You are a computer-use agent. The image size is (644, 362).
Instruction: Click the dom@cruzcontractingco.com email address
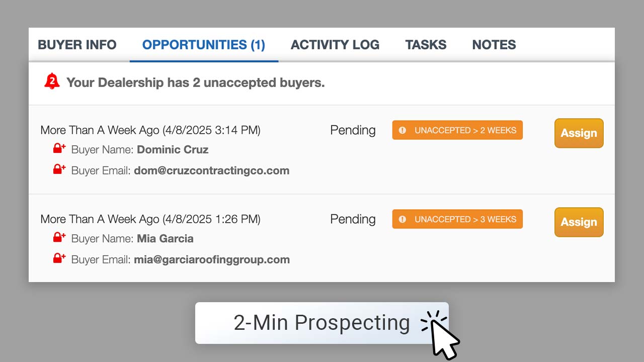[212, 170]
